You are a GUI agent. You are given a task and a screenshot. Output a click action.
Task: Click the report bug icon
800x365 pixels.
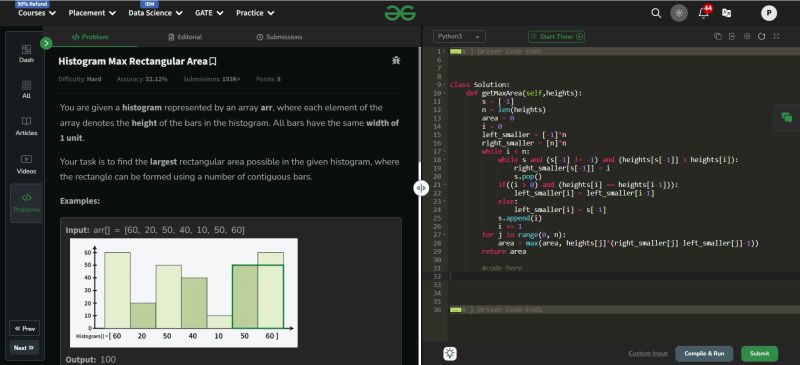(x=395, y=61)
